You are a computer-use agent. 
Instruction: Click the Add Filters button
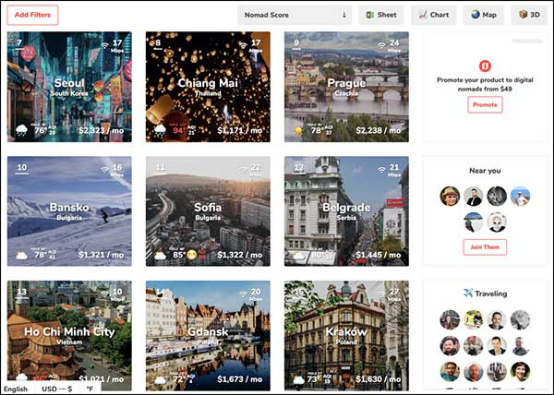pyautogui.click(x=33, y=15)
